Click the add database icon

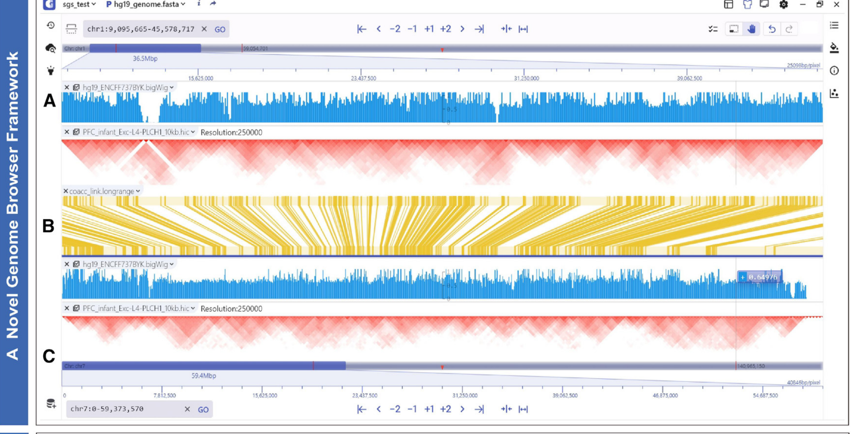tap(51, 403)
